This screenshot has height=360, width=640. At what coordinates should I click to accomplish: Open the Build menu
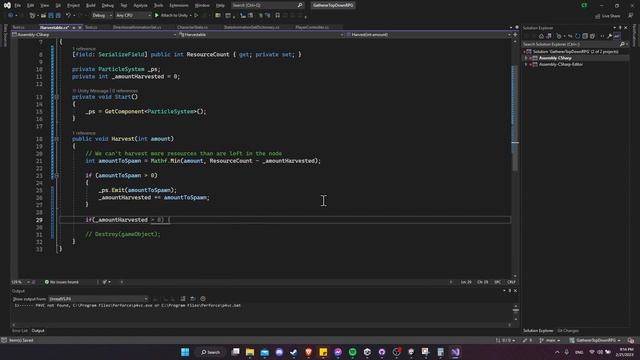click(91, 5)
